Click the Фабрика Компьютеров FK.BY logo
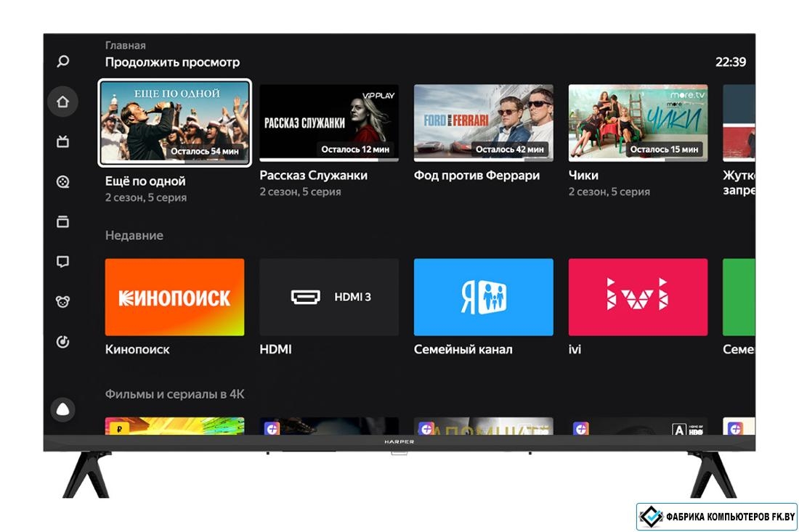799x532 pixels. coord(717,517)
